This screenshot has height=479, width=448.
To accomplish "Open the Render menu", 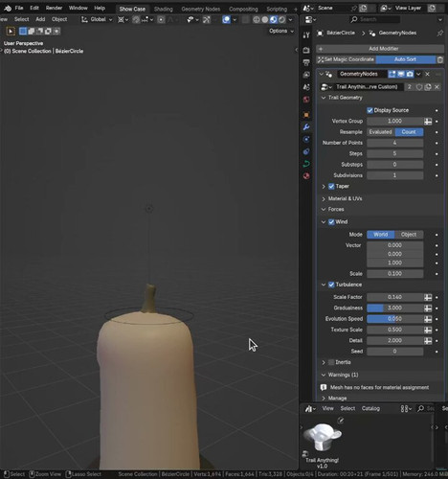I will (54, 8).
